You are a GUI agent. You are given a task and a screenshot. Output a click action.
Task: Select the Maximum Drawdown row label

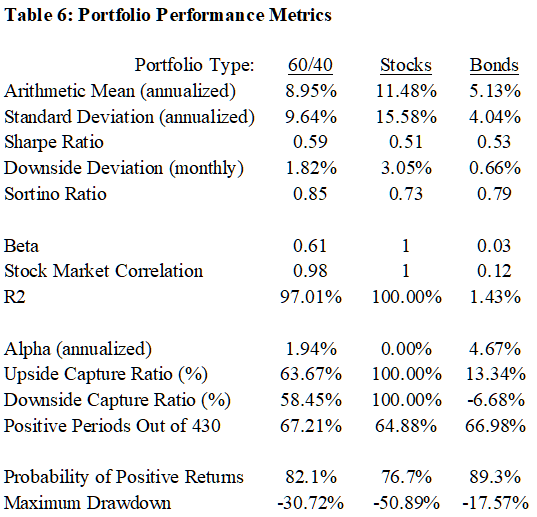[87, 503]
